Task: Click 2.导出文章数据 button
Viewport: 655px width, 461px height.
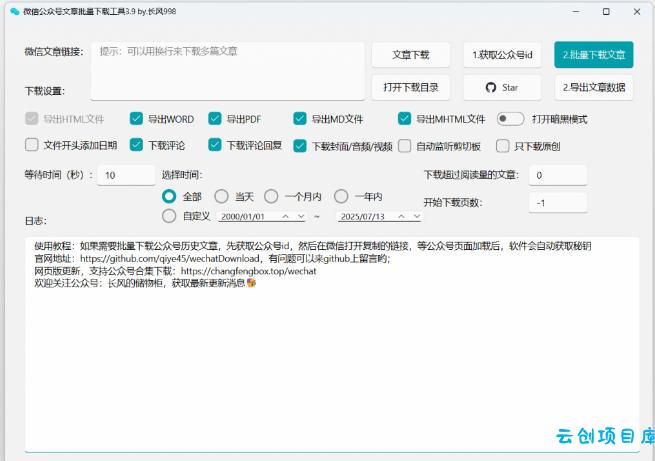Action: point(594,87)
